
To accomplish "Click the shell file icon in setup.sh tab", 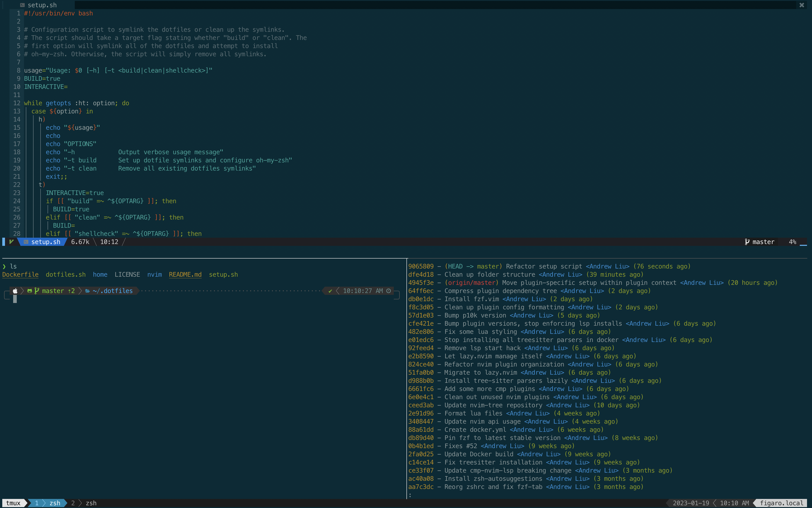I will click(x=22, y=5).
